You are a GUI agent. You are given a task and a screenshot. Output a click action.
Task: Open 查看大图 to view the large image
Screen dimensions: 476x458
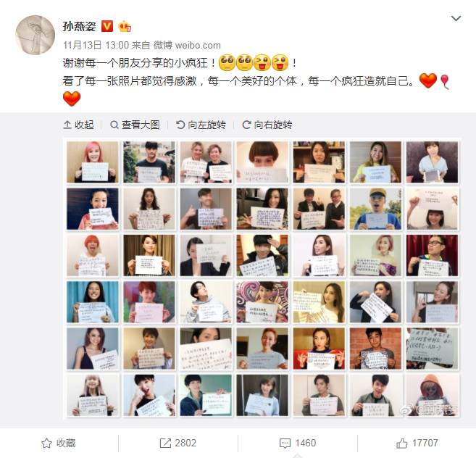coord(135,125)
